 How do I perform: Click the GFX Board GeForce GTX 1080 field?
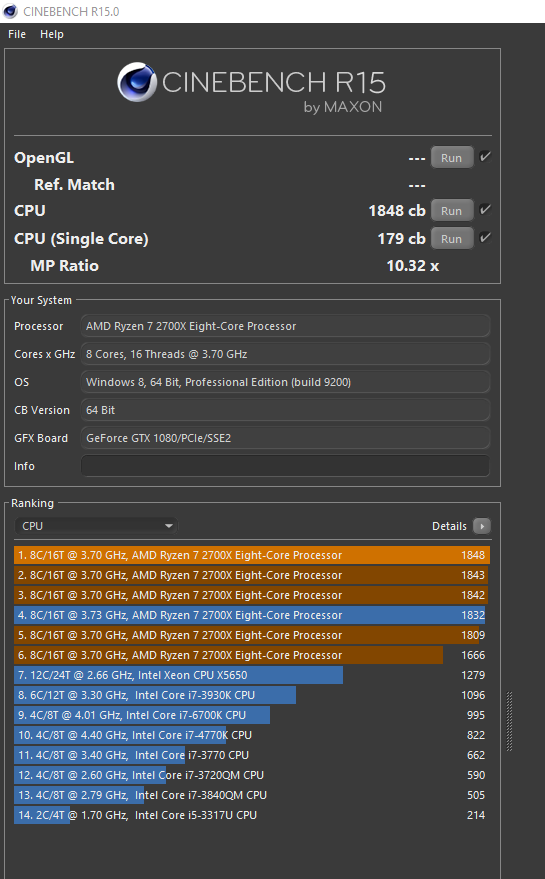pos(285,438)
